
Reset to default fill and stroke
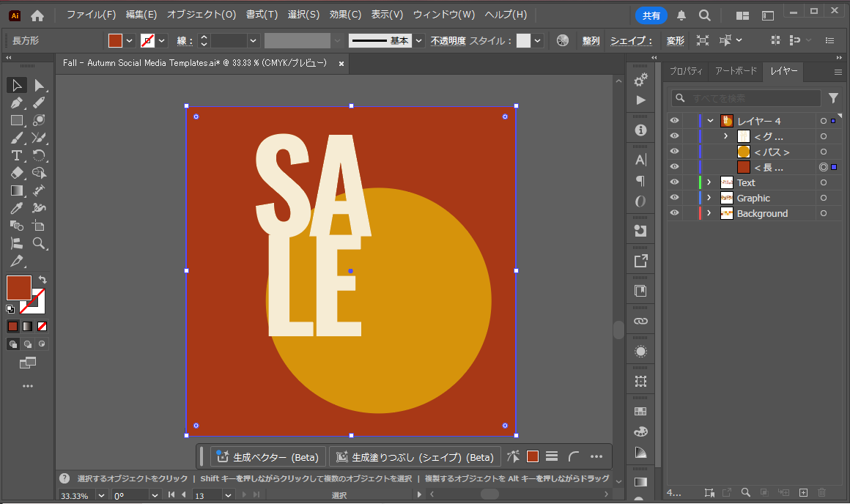tap(10, 309)
